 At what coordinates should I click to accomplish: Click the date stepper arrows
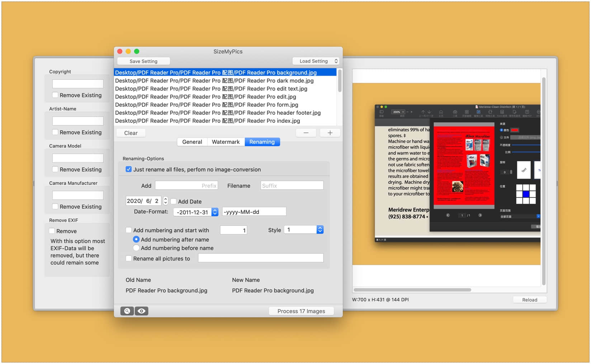coord(165,201)
